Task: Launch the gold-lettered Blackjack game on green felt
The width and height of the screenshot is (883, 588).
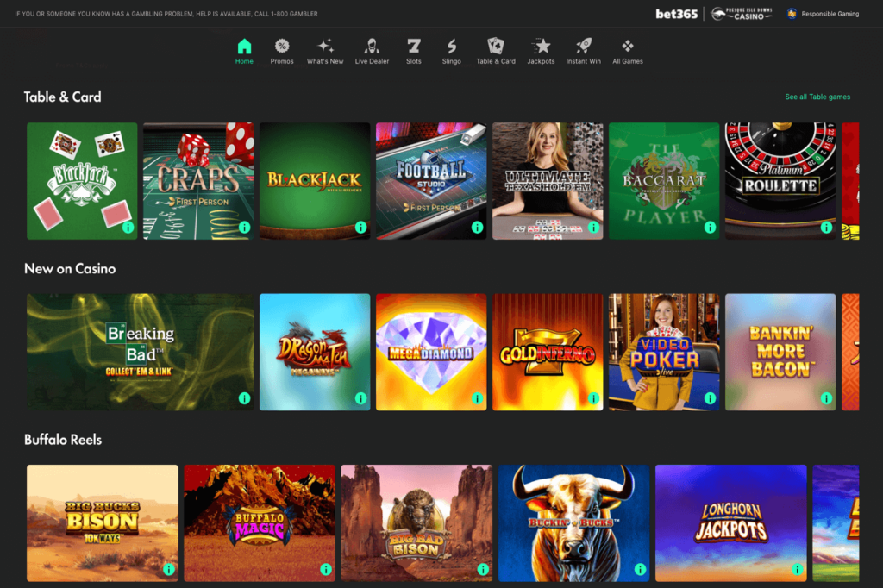Action: (315, 181)
